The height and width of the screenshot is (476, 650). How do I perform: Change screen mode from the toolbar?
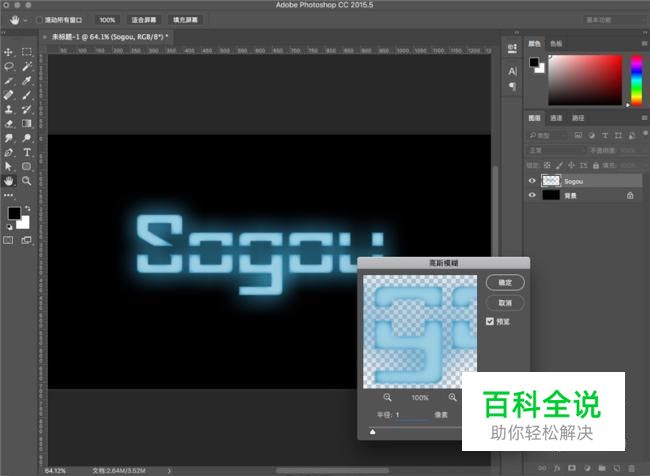coord(27,240)
